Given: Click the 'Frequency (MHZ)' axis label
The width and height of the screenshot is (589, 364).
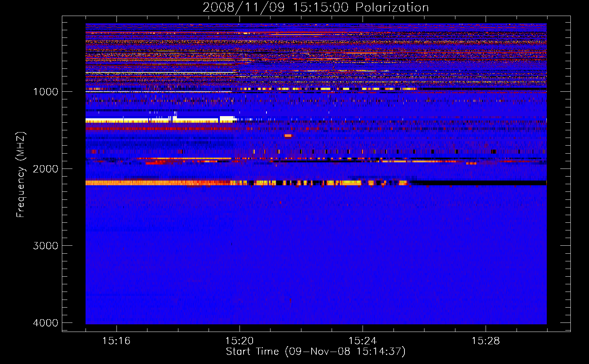Looking at the screenshot, I should (x=21, y=175).
